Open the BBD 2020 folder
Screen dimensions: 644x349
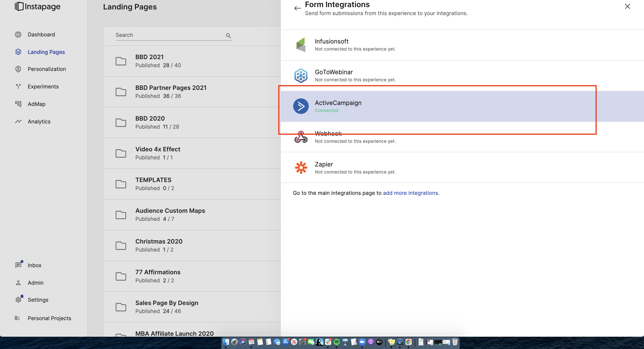coord(192,122)
